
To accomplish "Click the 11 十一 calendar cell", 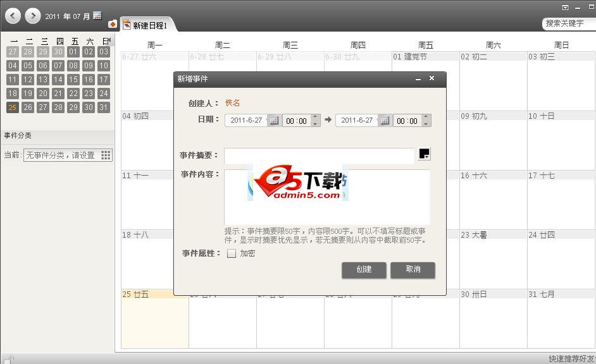I will coord(147,200).
